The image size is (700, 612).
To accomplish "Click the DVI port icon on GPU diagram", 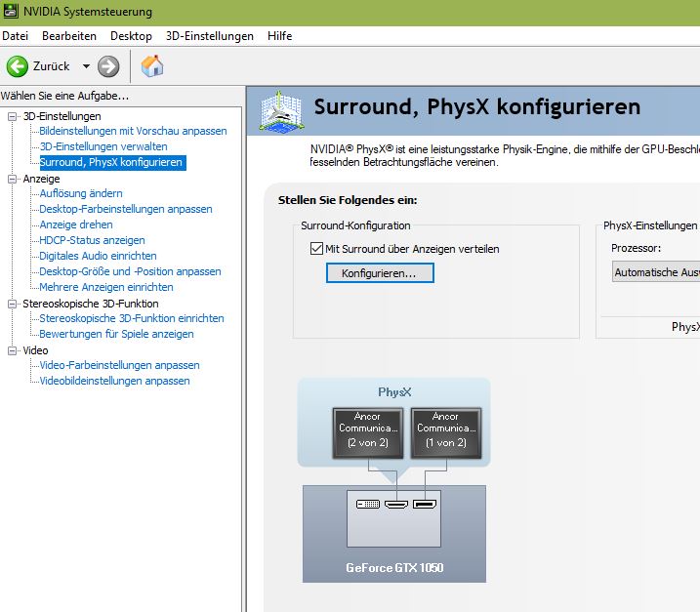I will pos(368,505).
